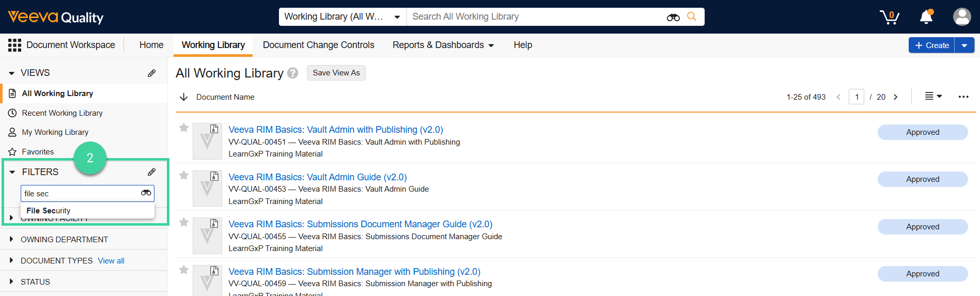Click the All Working Library help icon
The height and width of the screenshot is (296, 980).
293,73
